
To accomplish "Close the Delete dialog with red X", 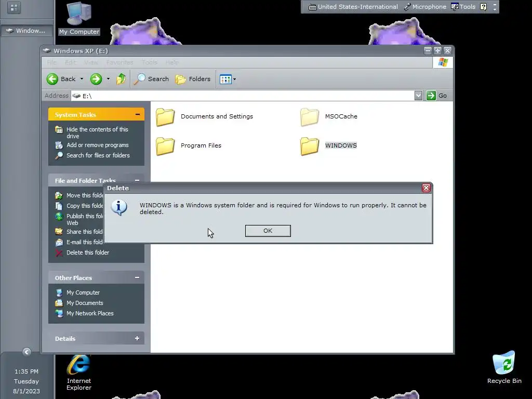I will point(426,188).
